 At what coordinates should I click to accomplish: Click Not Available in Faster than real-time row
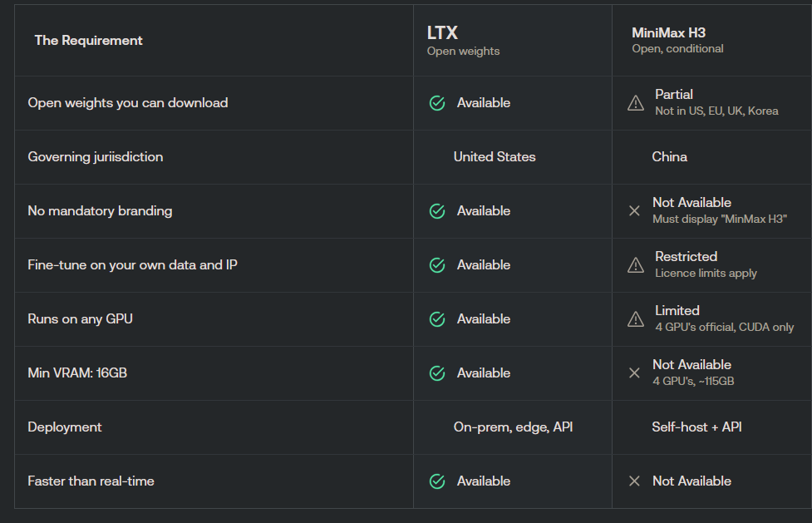[x=691, y=481]
